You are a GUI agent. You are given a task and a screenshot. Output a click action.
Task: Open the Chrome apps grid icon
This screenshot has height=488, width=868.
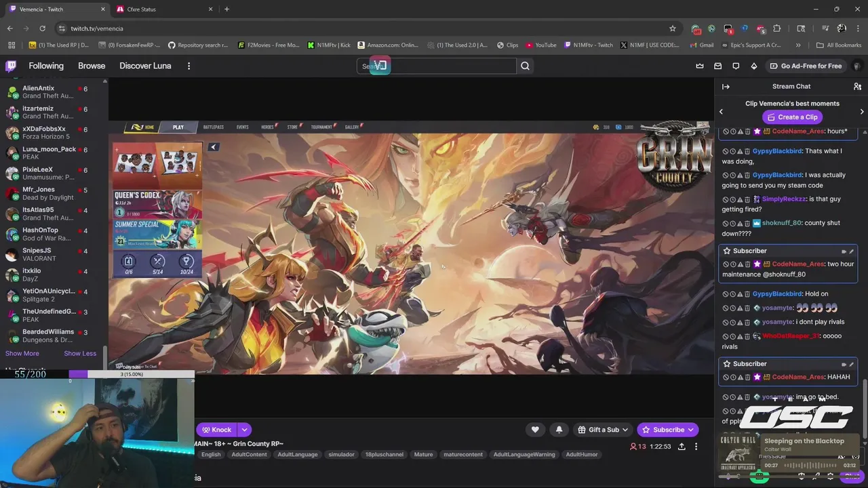click(x=12, y=45)
